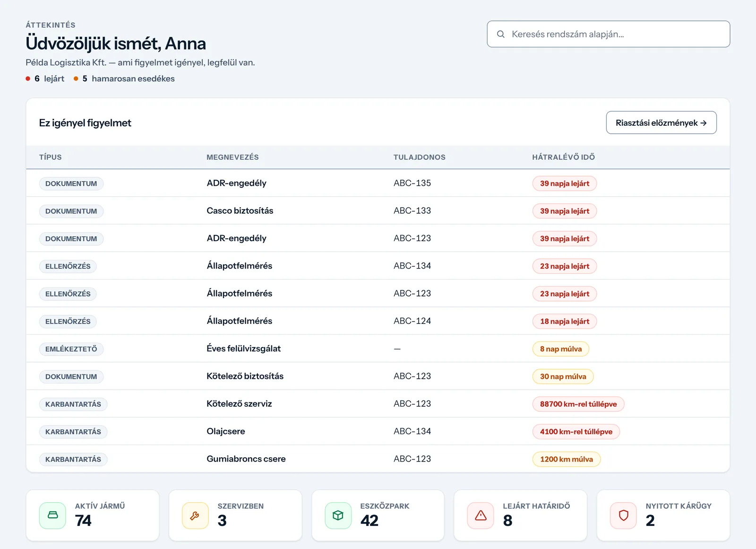Viewport: 756px width, 549px height.
Task: Click the Szervizben count 3
Action: [222, 521]
